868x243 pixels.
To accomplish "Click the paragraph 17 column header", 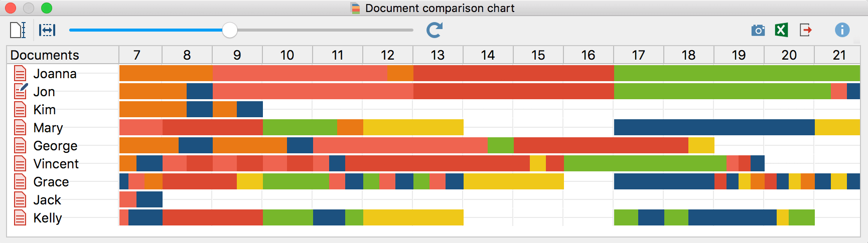I will click(639, 55).
